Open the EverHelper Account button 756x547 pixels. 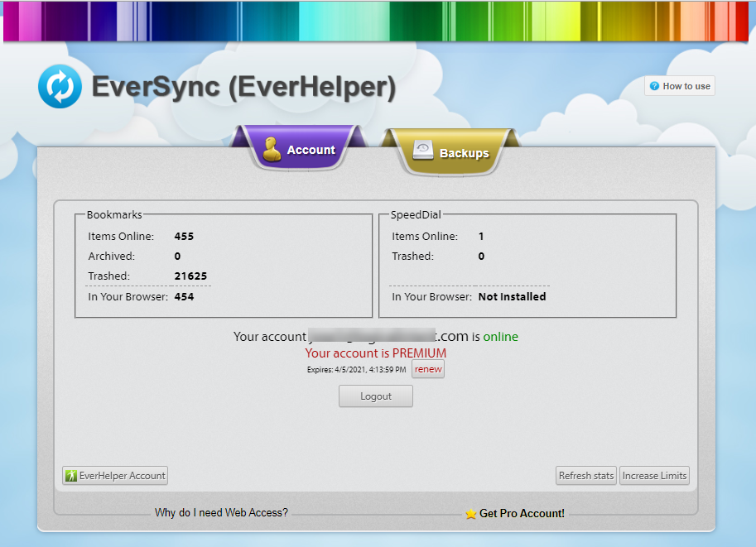[115, 476]
